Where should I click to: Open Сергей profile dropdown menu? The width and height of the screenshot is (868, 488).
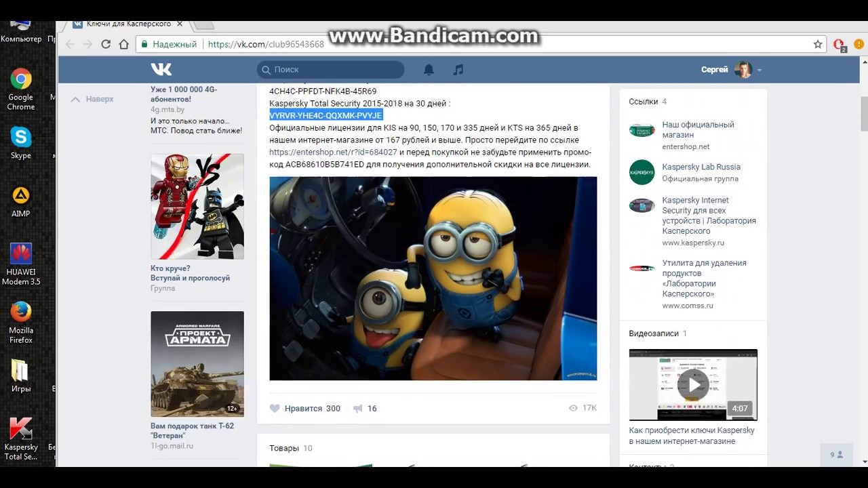[x=731, y=69]
